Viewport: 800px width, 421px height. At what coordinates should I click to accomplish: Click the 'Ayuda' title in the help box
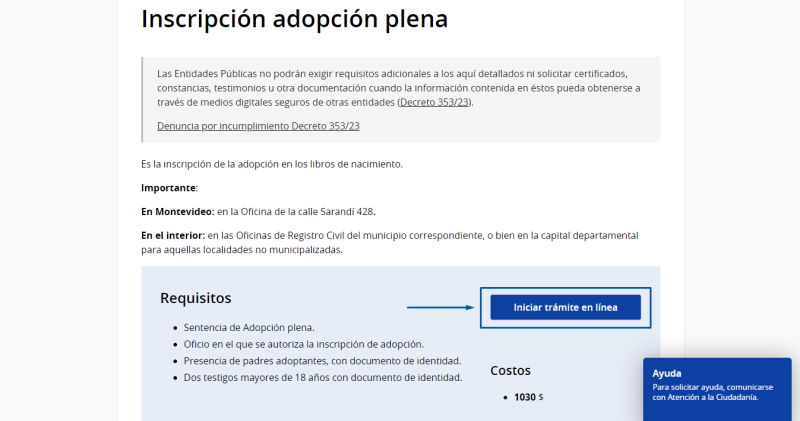[666, 372]
